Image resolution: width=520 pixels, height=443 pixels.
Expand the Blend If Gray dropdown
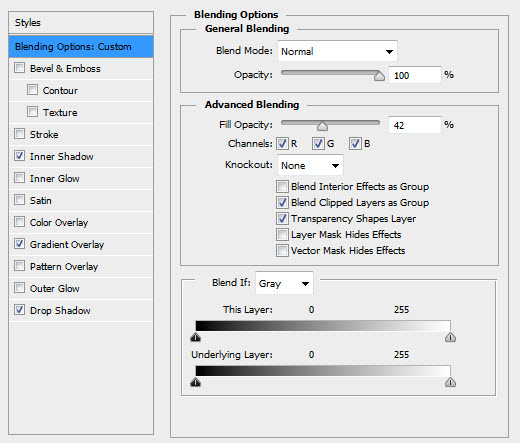pyautogui.click(x=284, y=283)
